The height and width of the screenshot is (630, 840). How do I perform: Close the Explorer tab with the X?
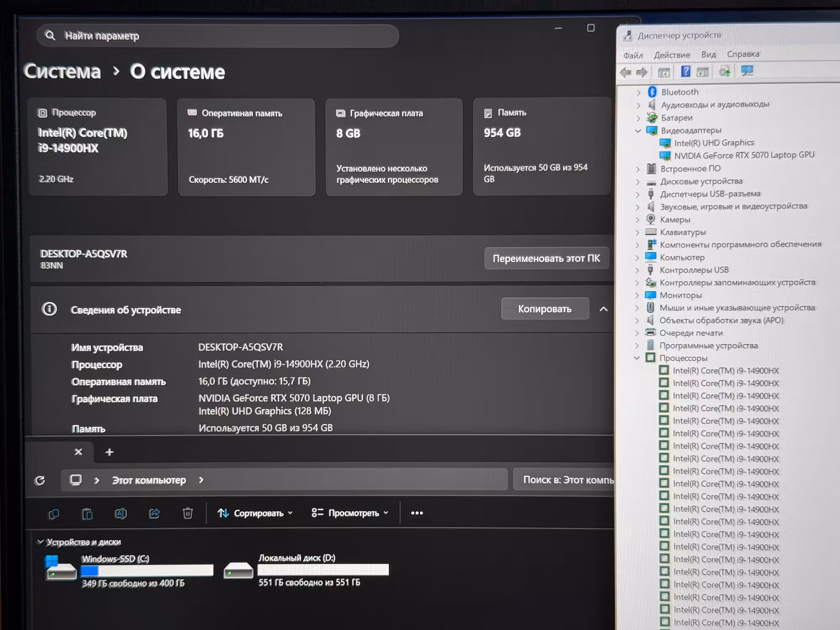coord(78,452)
